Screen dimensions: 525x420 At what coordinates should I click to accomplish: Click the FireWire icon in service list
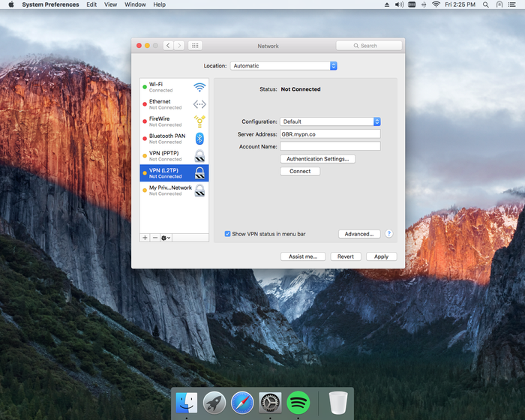pos(199,121)
